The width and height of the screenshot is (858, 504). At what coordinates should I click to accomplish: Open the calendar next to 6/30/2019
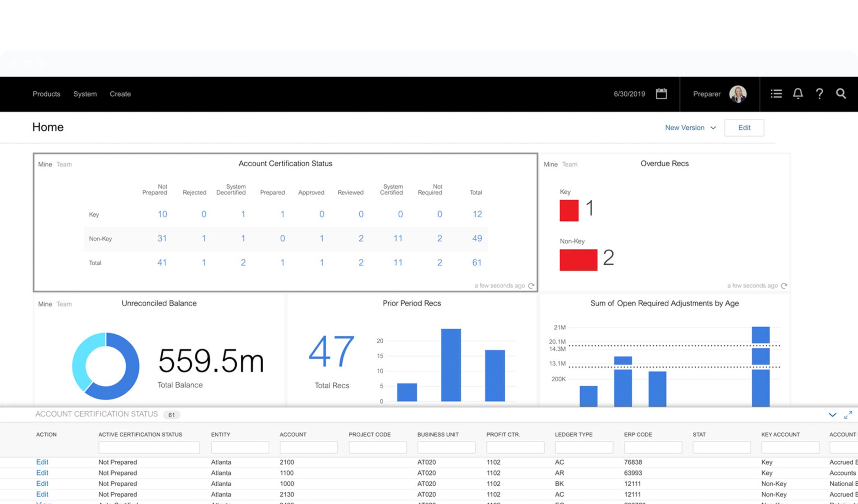click(x=661, y=94)
